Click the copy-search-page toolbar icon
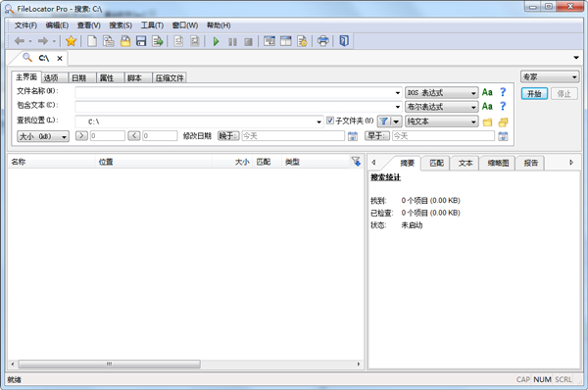Image resolution: width=588 pixels, height=390 pixels. [x=109, y=41]
